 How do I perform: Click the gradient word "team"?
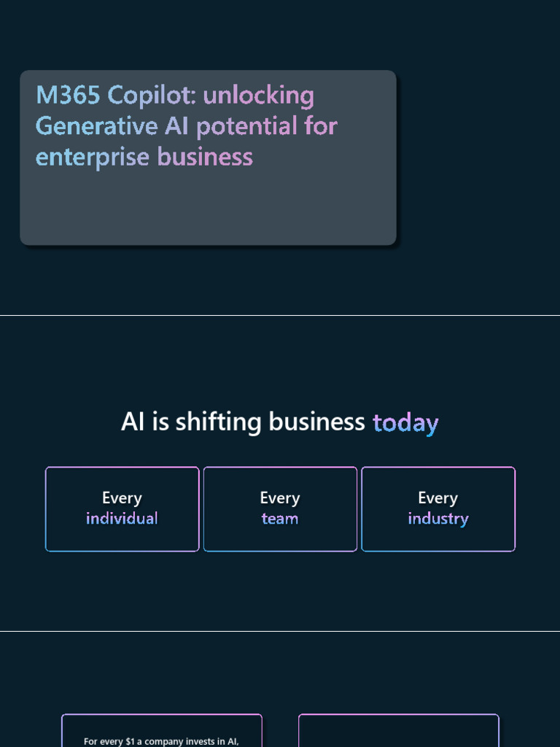point(280,519)
